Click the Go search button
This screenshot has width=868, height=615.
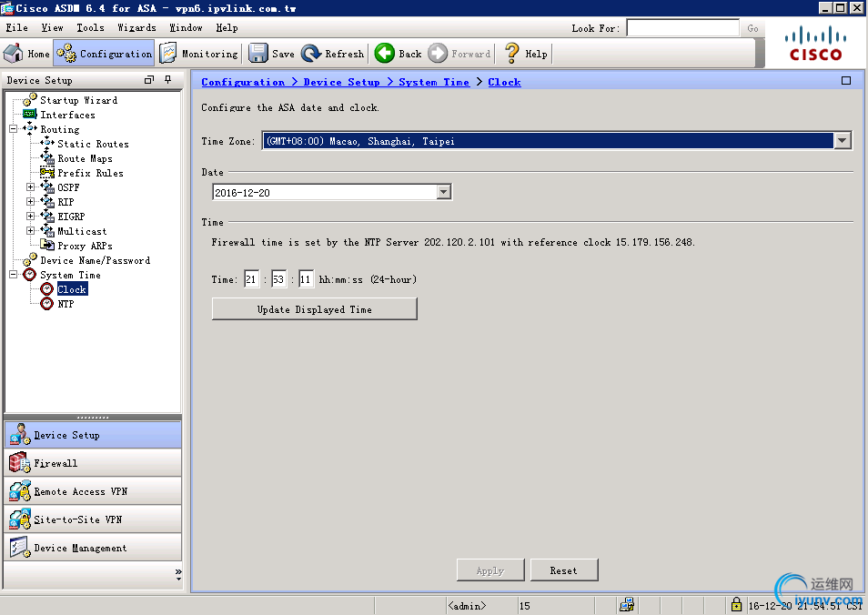click(x=752, y=28)
